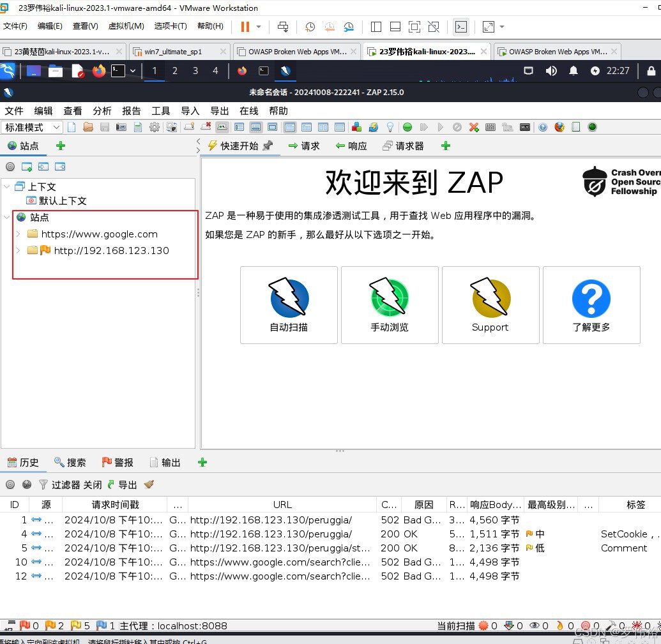Click import context icon in sites panel
The image size is (661, 644).
(43, 167)
